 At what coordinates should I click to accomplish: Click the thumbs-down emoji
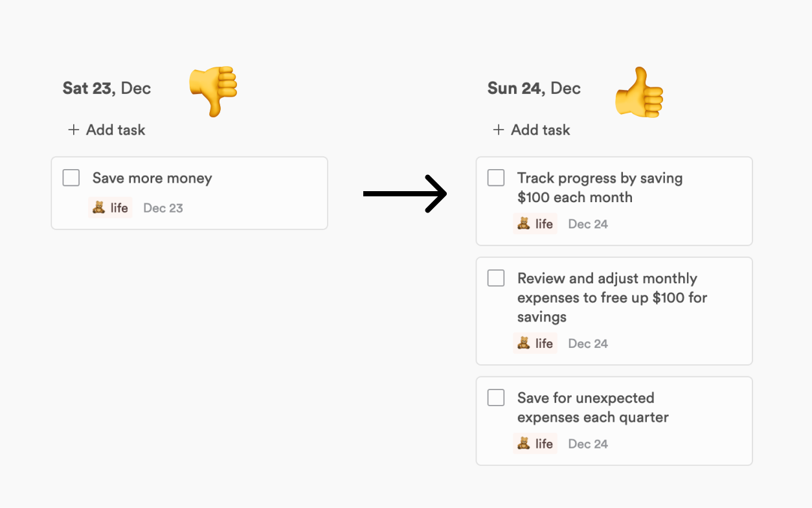[x=213, y=90]
